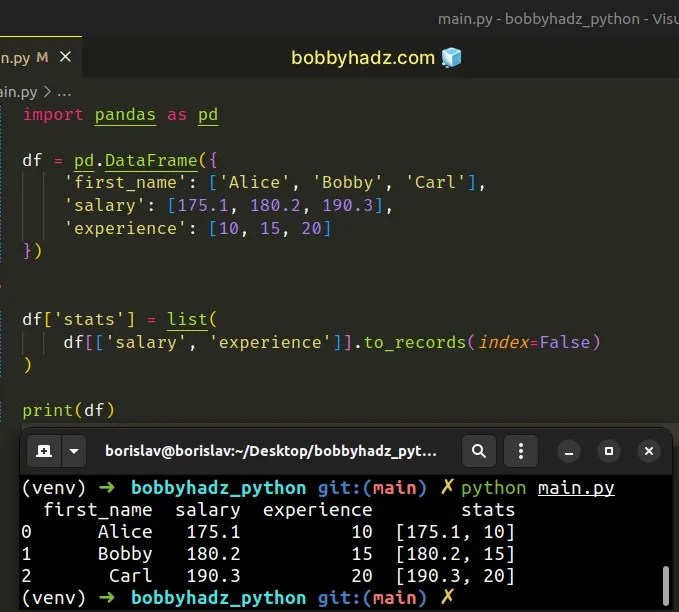Viewport: 679px width, 612px height.
Task: Click 'Carl' in terminal output
Action: point(130,576)
